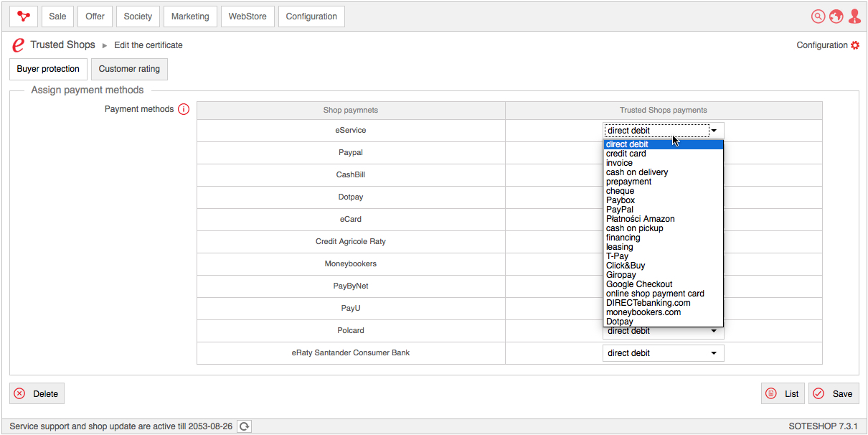Click the Polcard row label
The height and width of the screenshot is (435, 868).
pyautogui.click(x=351, y=331)
